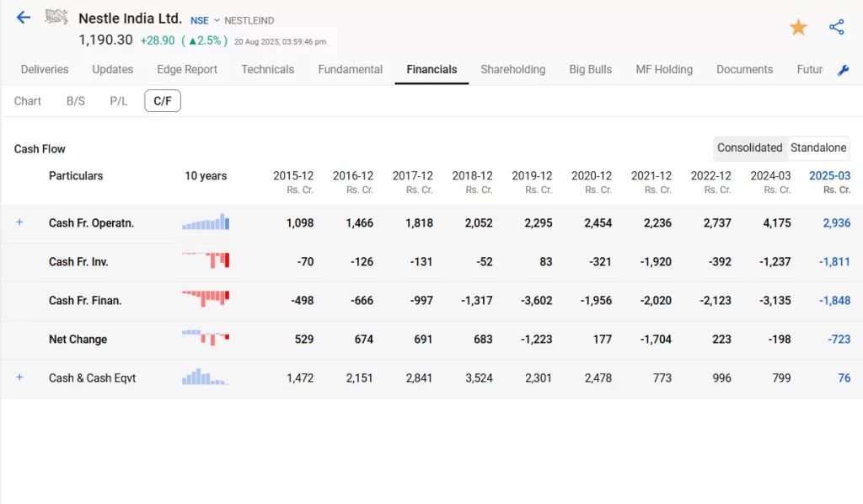Open the share icon
The image size is (863, 504).
836,27
